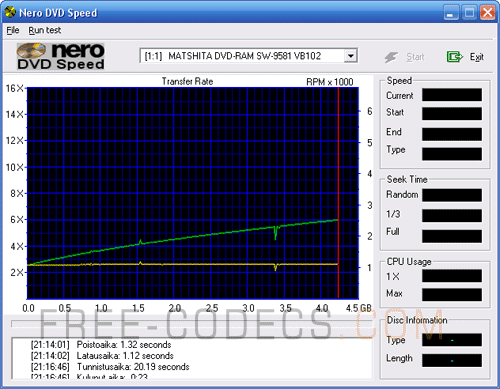This screenshot has width=500, height=389.
Task: Click the greyed Start lightning icon
Action: click(391, 57)
